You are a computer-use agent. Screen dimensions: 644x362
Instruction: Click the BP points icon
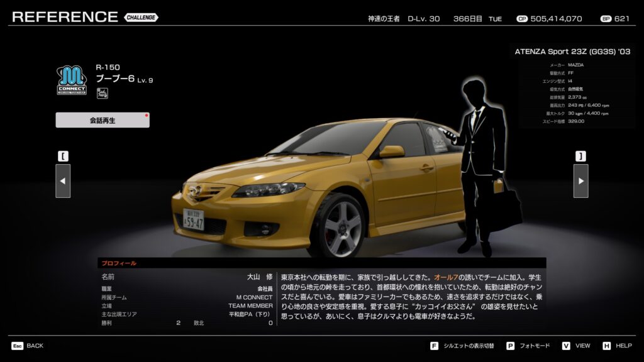(606, 19)
